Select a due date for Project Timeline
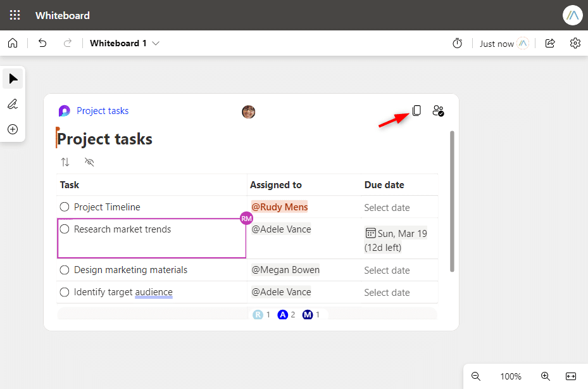The image size is (588, 389). click(x=387, y=207)
